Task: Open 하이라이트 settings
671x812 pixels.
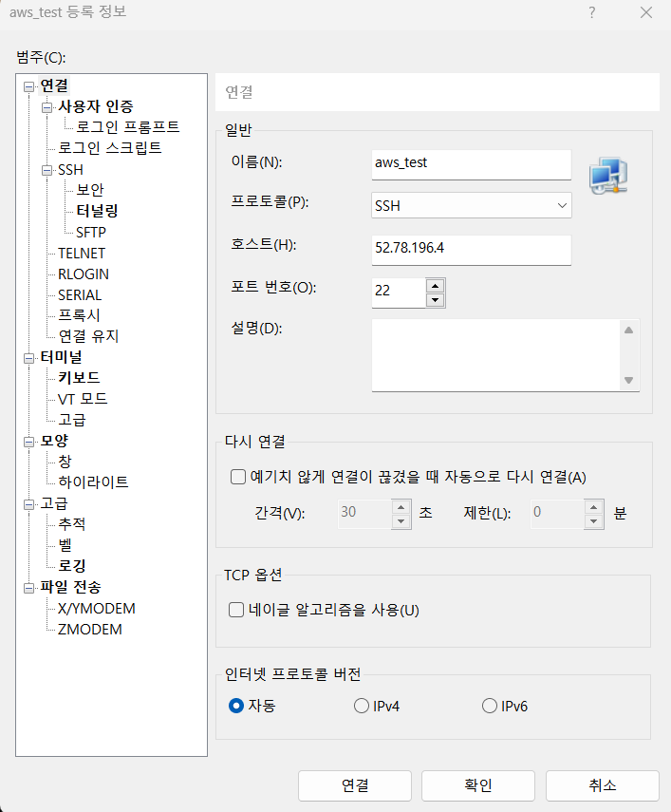Action: pyautogui.click(x=94, y=482)
